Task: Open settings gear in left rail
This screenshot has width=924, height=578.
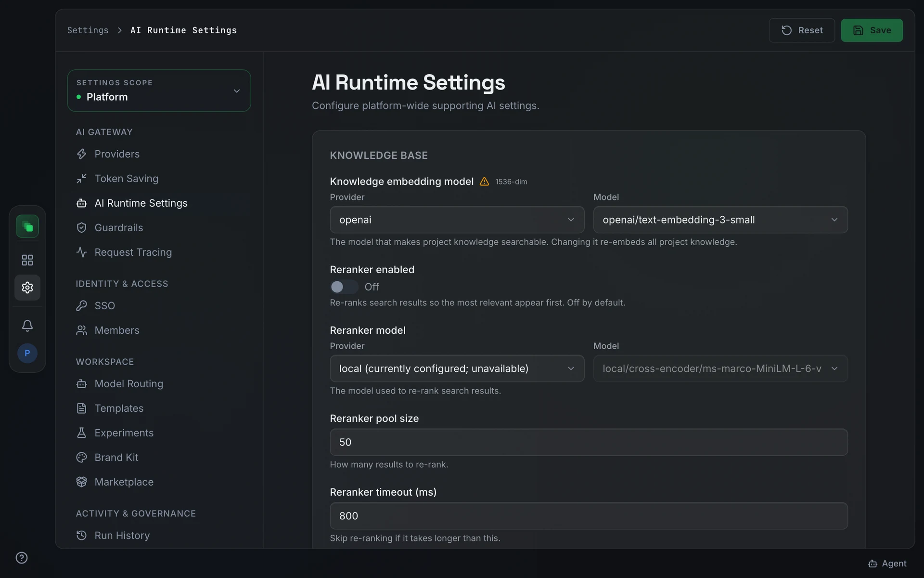Action: [x=27, y=288]
